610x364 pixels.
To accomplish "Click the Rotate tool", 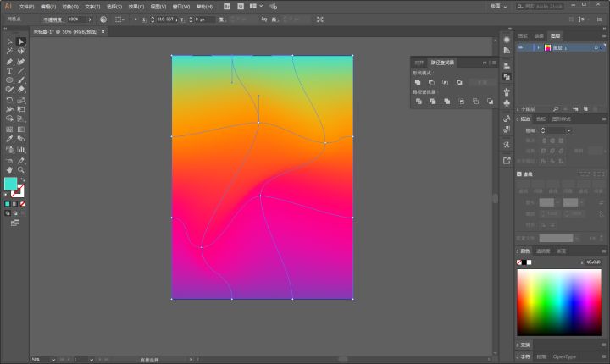I will [x=9, y=99].
